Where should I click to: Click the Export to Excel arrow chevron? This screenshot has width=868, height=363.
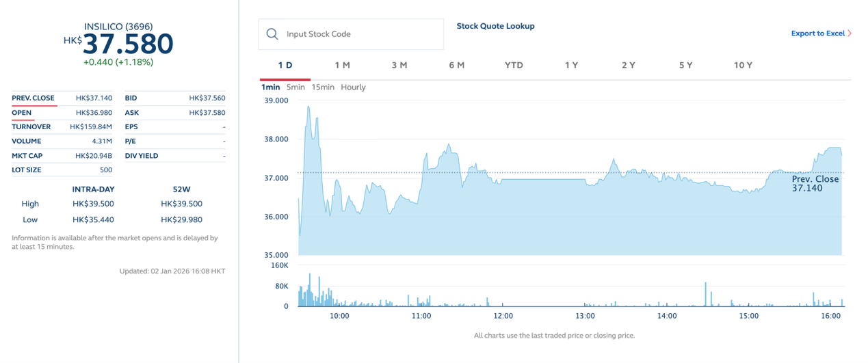coord(850,33)
